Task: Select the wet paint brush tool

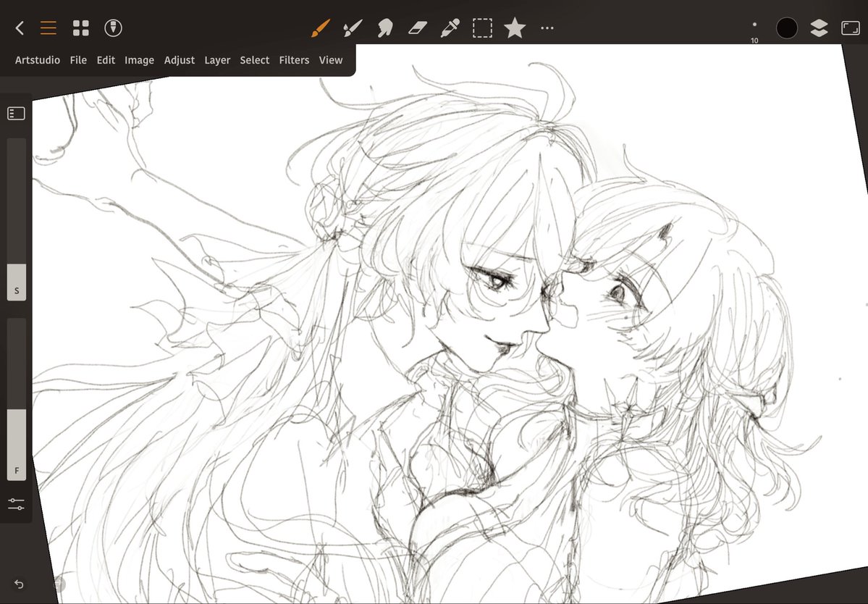Action: click(353, 28)
